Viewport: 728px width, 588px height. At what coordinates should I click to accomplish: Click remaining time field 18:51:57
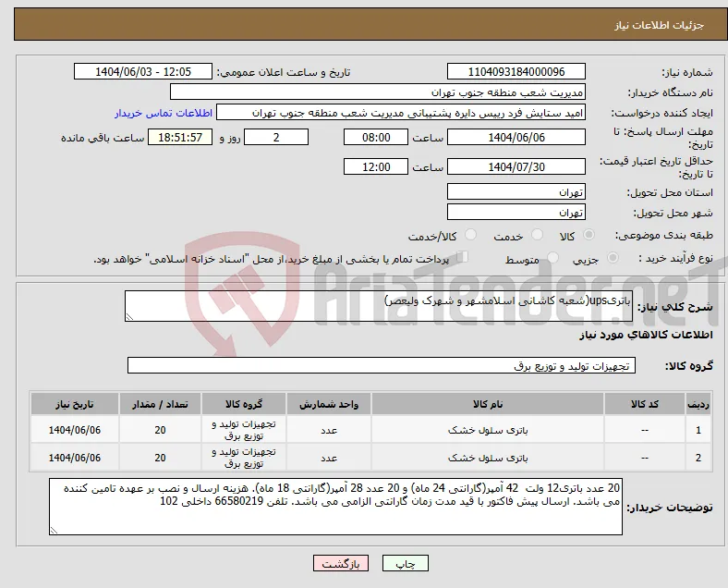[x=180, y=137]
